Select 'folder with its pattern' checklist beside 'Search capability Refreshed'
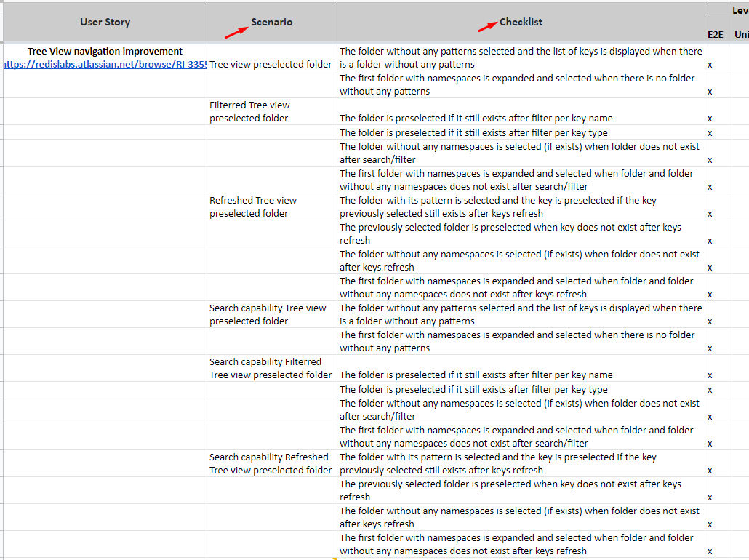The height and width of the screenshot is (560, 749). (x=497, y=463)
